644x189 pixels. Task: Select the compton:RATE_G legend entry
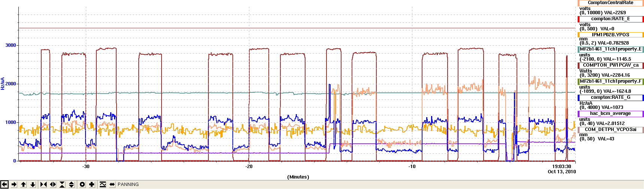click(611, 97)
